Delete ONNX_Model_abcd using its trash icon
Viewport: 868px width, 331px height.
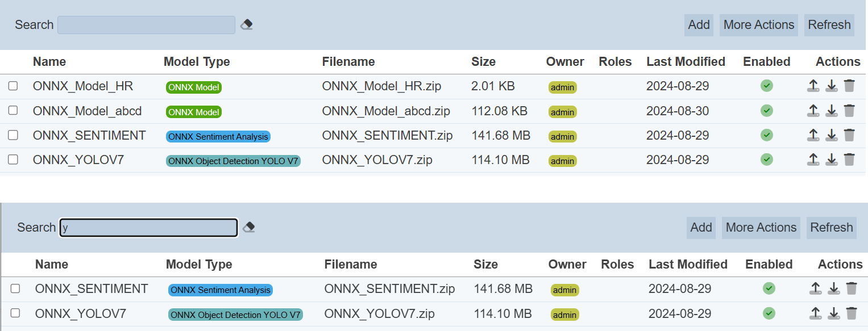pos(849,111)
